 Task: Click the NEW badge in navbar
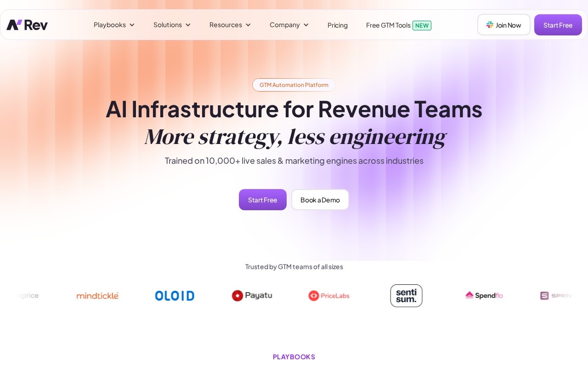[x=422, y=25]
